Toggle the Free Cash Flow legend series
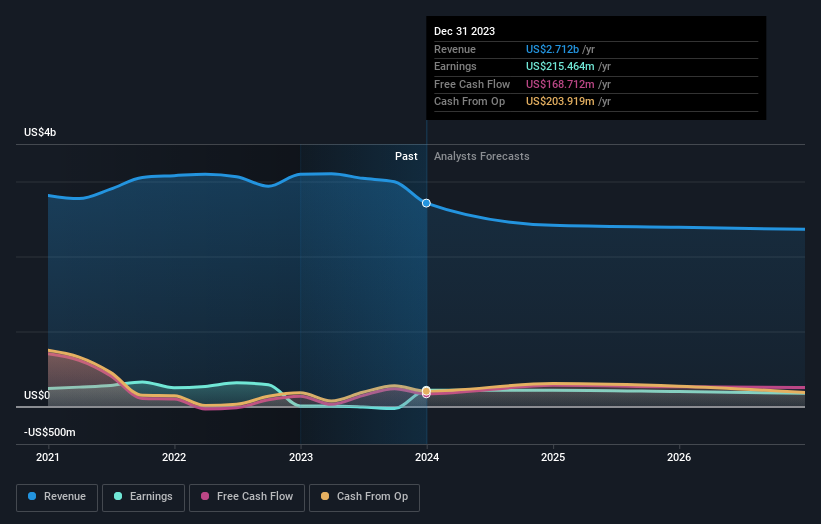 [247, 497]
